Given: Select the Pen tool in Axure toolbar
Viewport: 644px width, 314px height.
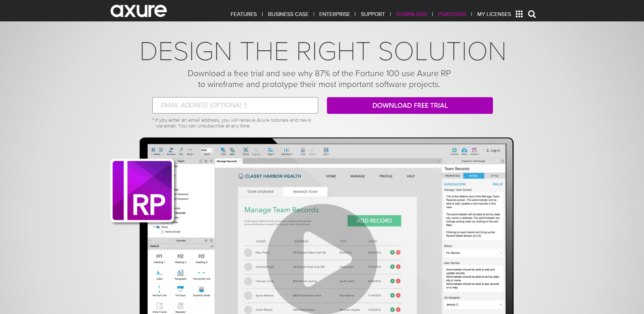Looking at the screenshot, I should pos(181,152).
